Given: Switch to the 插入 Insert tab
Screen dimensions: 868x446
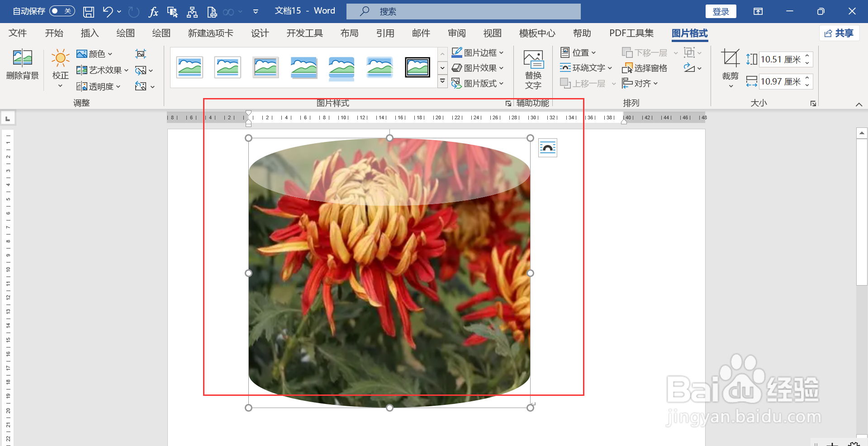Looking at the screenshot, I should tap(90, 33).
